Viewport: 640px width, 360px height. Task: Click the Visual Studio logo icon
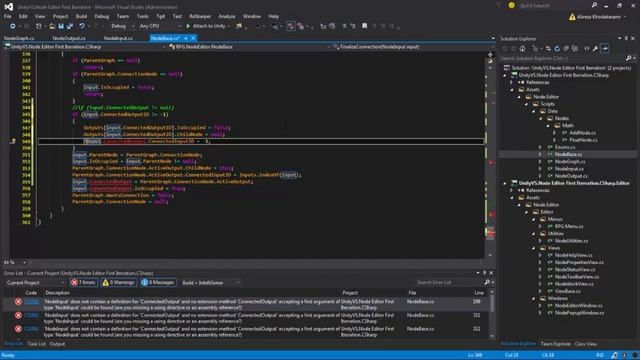[9, 7]
